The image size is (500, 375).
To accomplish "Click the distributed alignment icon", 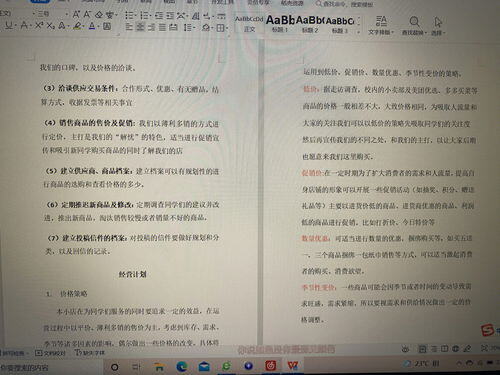I will coord(173,27).
